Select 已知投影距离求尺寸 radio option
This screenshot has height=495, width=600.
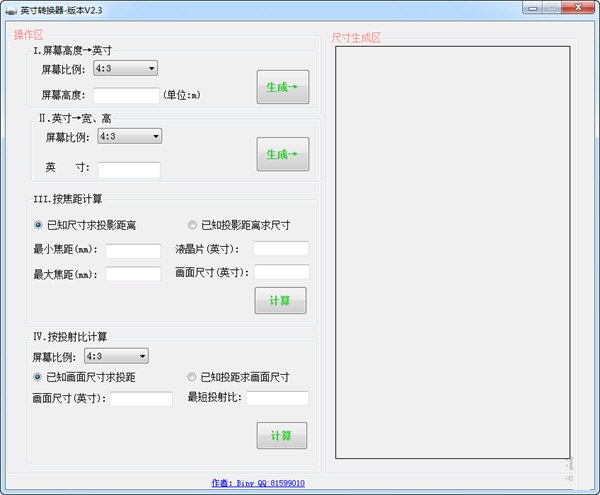[239, 225]
